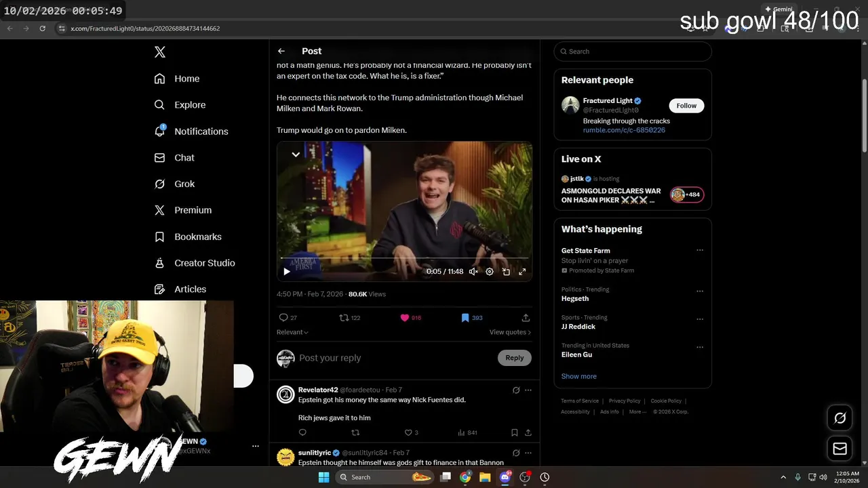Open Bookmarks in the X sidebar
The image size is (868, 488).
point(188,237)
